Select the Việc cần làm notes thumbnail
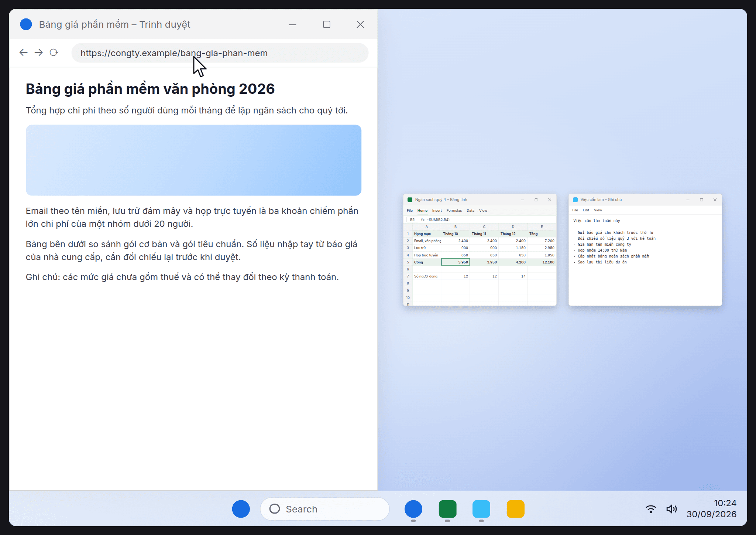The height and width of the screenshot is (535, 756). coord(645,250)
